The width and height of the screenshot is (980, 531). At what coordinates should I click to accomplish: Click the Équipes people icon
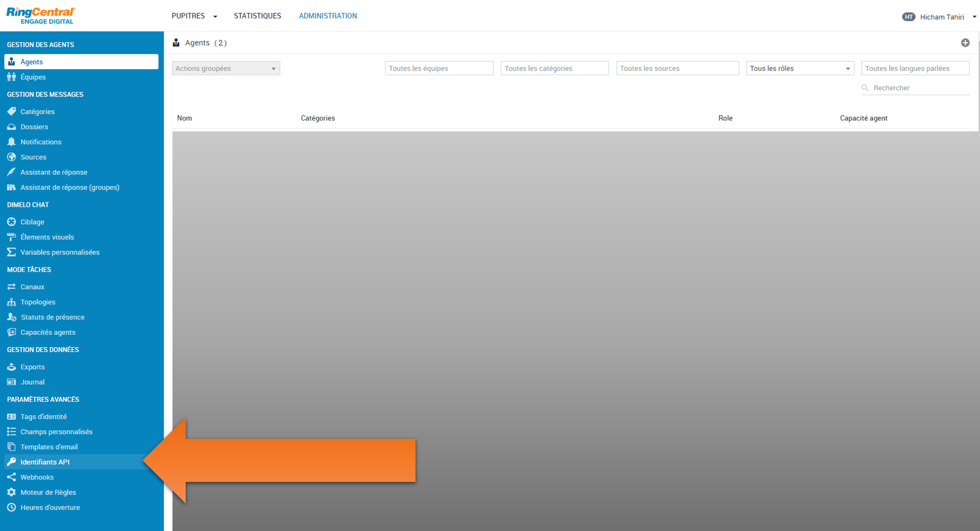11,77
